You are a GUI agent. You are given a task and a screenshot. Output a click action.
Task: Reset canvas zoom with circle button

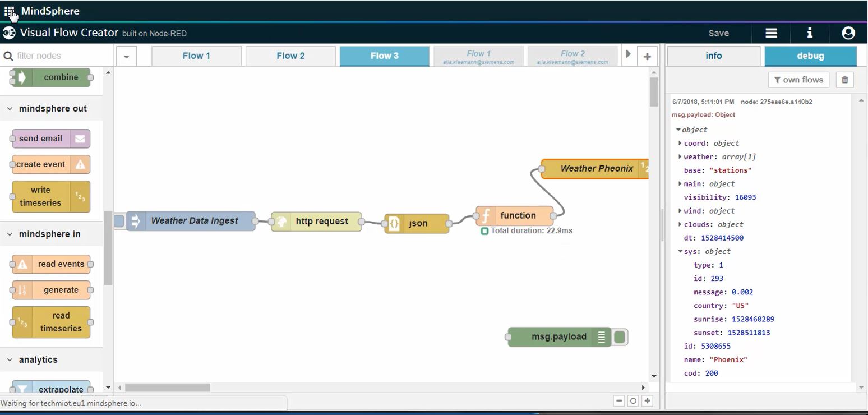[x=633, y=400]
